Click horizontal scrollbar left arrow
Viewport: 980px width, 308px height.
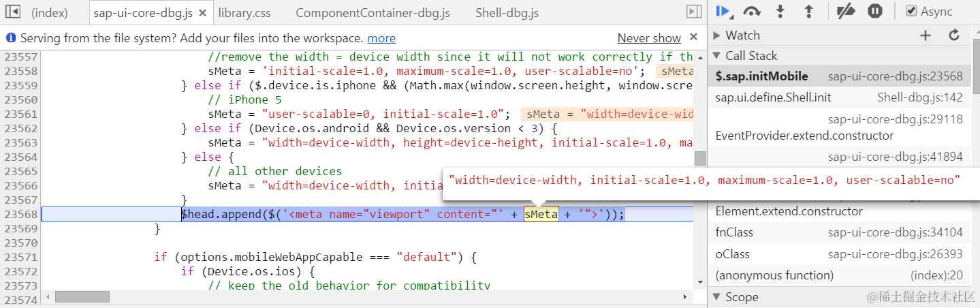(46, 297)
